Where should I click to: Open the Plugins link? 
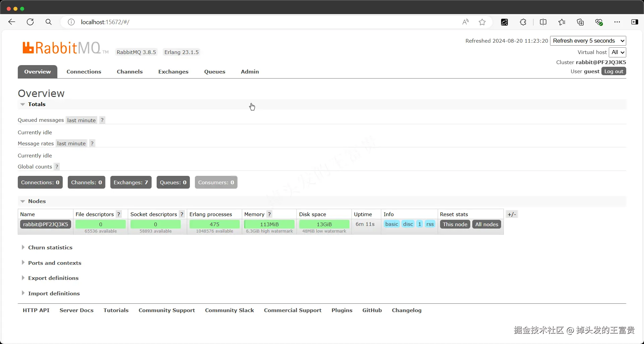click(x=342, y=310)
